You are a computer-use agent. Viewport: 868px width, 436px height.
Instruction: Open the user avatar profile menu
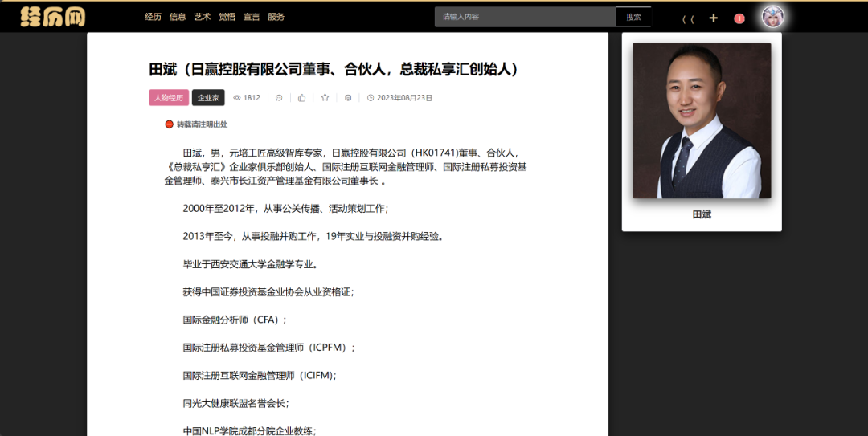click(772, 17)
